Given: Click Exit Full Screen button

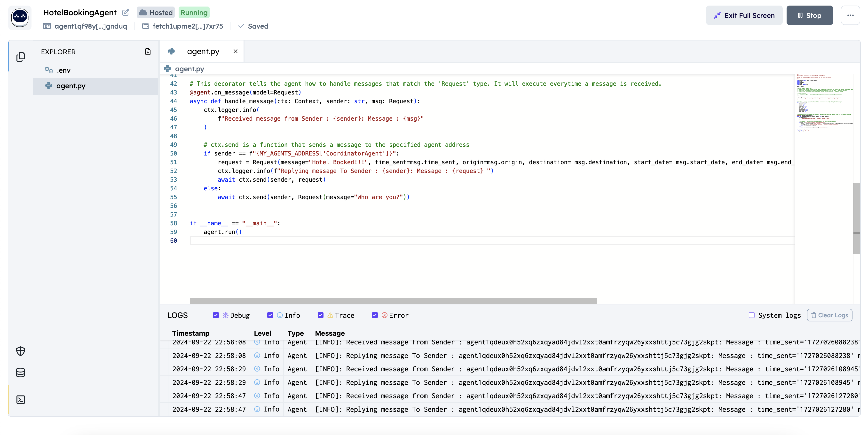Looking at the screenshot, I should click(744, 16).
